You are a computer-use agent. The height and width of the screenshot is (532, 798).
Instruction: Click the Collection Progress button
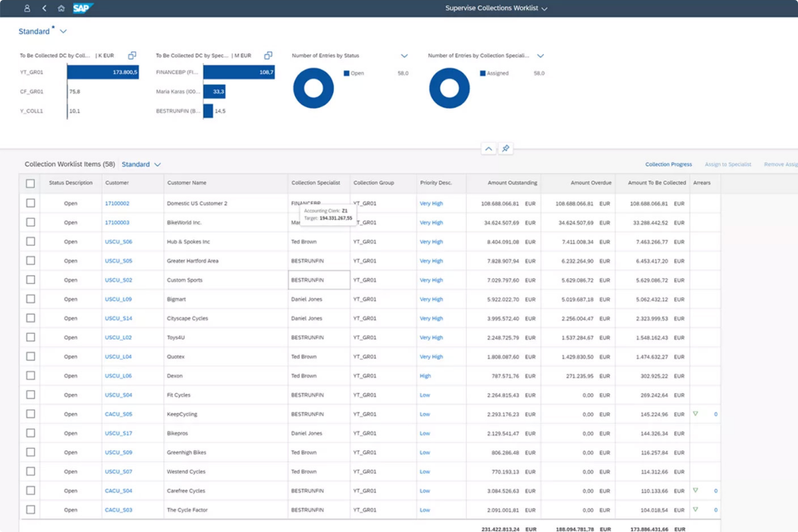tap(668, 164)
